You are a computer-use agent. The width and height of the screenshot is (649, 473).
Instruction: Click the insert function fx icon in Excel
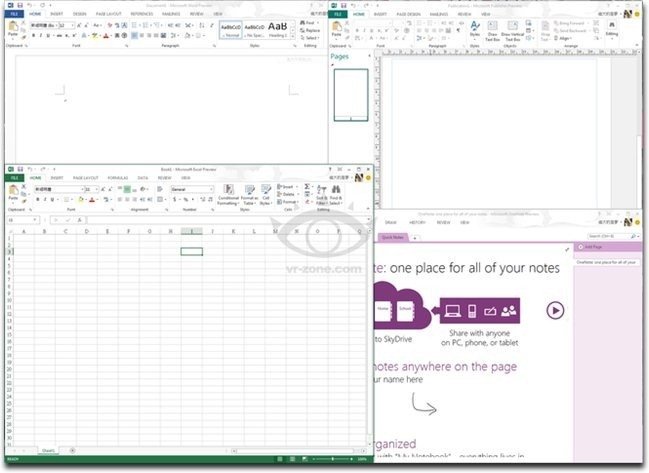[x=79, y=220]
